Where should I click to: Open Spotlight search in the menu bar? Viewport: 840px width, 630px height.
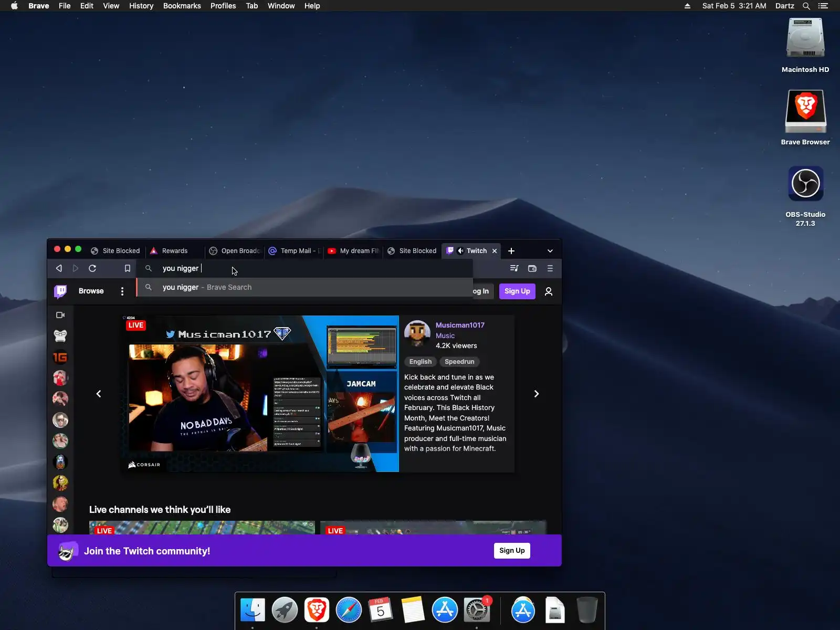(x=806, y=6)
